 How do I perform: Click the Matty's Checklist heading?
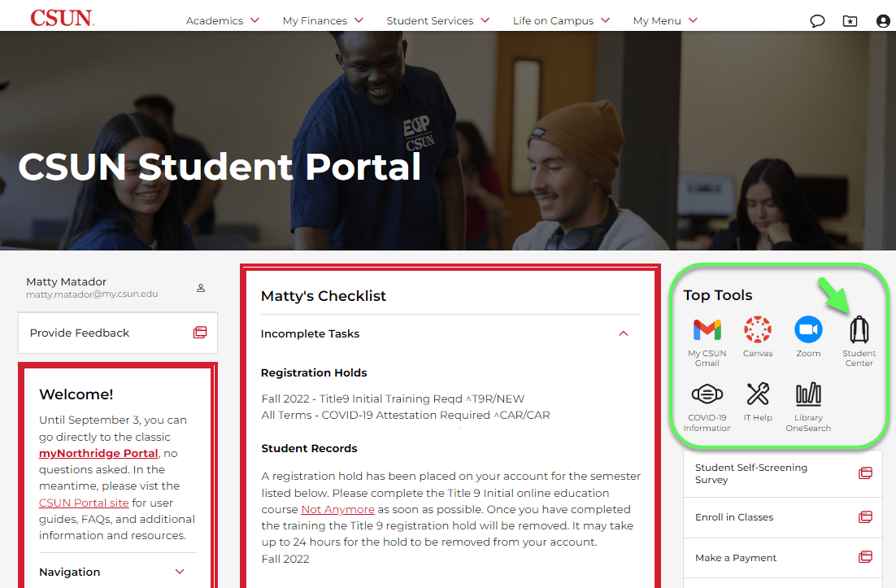(324, 295)
